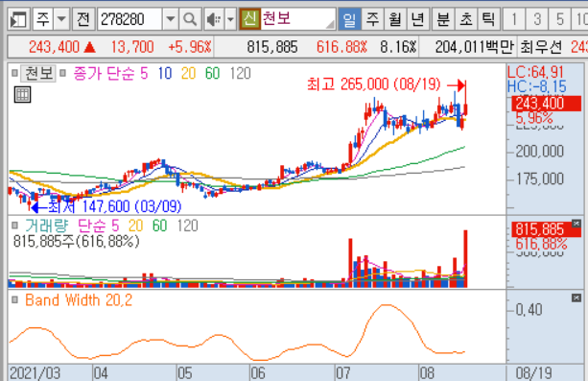588x381 pixels.
Task: Click the 0.40 Band Width axis label
Action: tap(529, 310)
